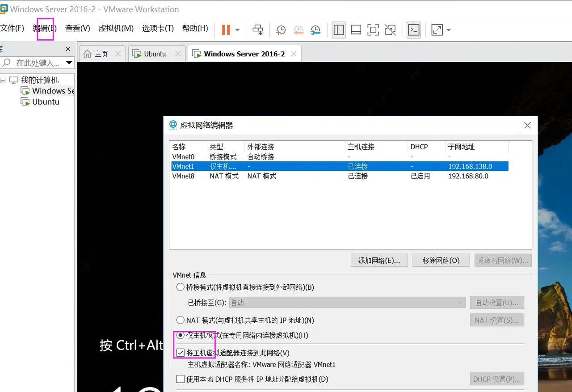Click the DHCP 设置(P)... button

497,379
